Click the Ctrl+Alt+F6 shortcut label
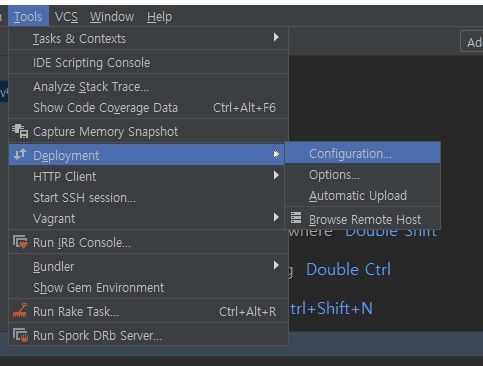Screen dimensions: 483x366 [244, 108]
